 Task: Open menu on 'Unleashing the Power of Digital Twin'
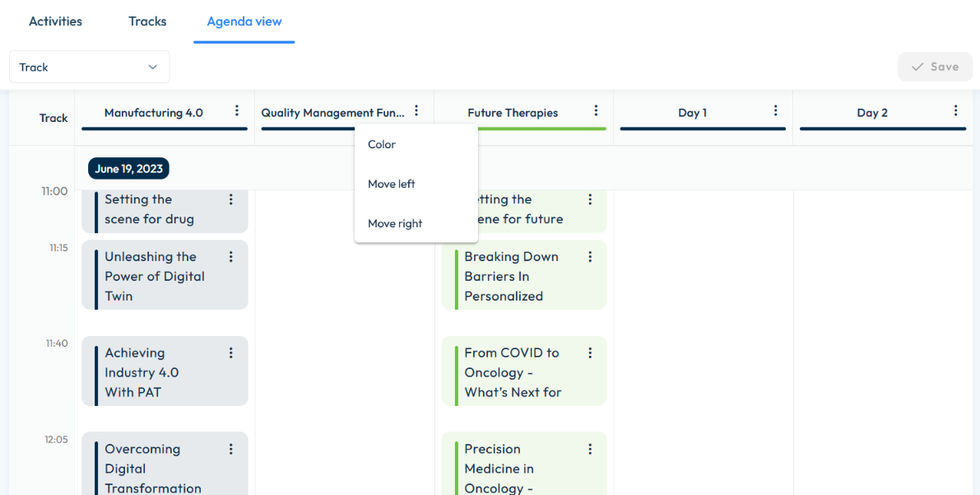pos(231,256)
